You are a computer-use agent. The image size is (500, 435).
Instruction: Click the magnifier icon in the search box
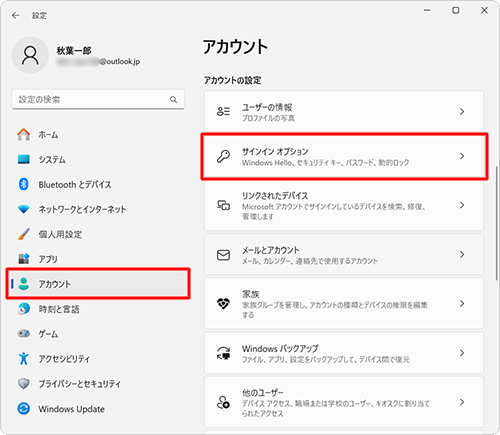click(x=173, y=99)
